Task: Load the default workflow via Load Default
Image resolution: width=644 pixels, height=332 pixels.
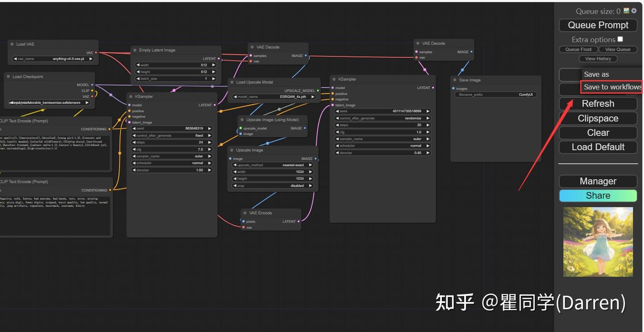Action: click(598, 147)
